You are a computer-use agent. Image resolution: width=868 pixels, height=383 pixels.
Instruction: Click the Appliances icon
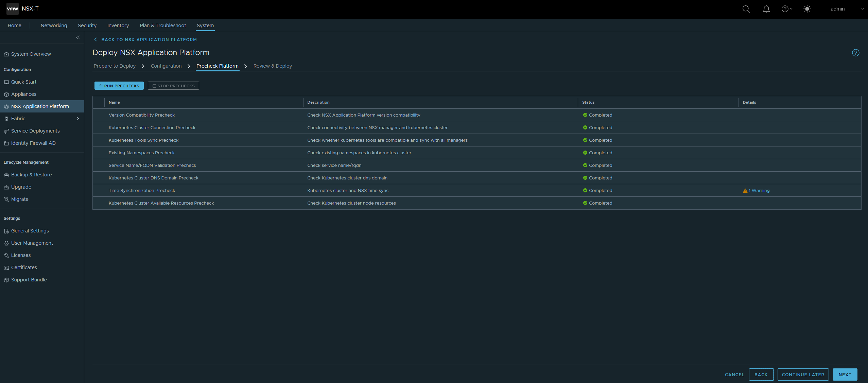point(6,94)
